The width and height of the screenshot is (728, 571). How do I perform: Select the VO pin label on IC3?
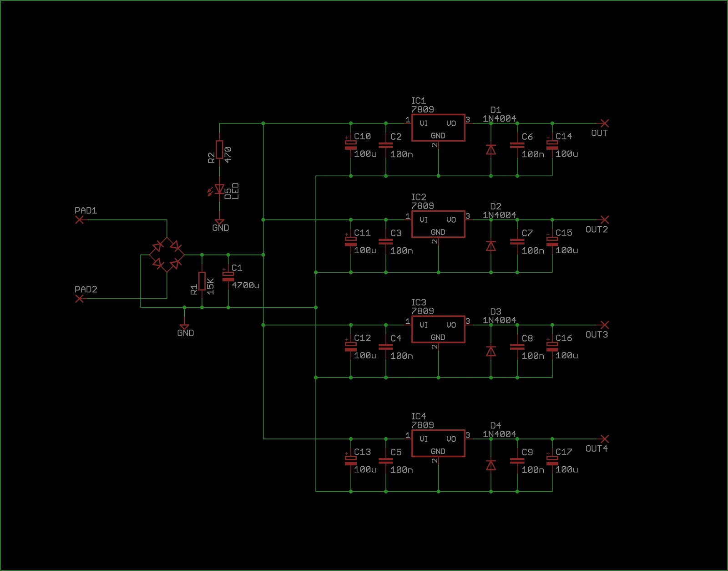[451, 325]
